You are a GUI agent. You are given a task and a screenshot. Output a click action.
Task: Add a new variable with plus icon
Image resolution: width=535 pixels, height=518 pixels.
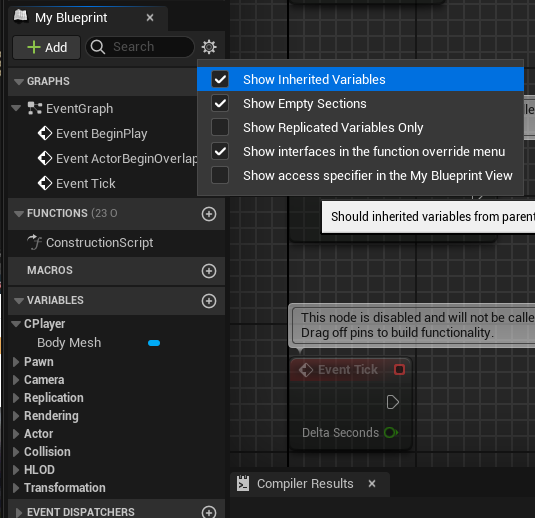pyautogui.click(x=209, y=301)
